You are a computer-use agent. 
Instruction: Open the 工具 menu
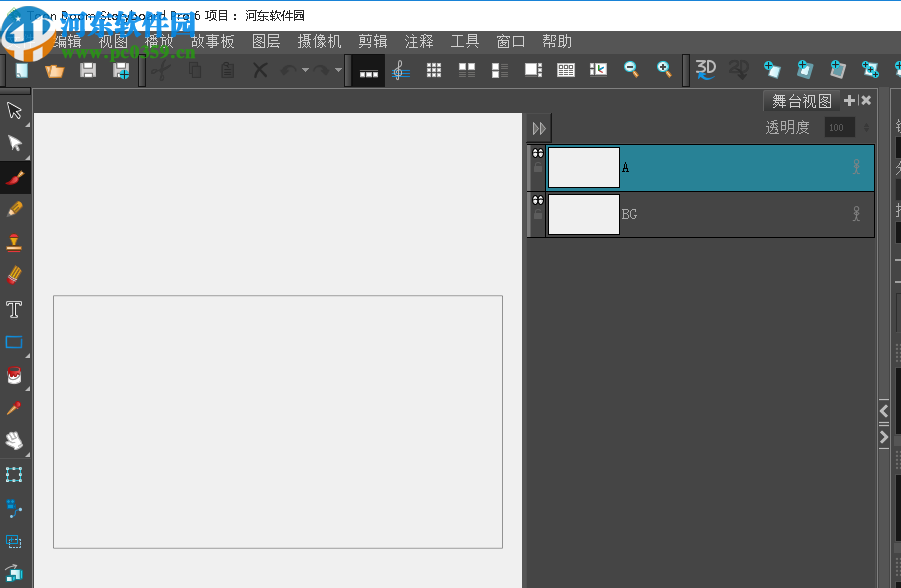[466, 41]
